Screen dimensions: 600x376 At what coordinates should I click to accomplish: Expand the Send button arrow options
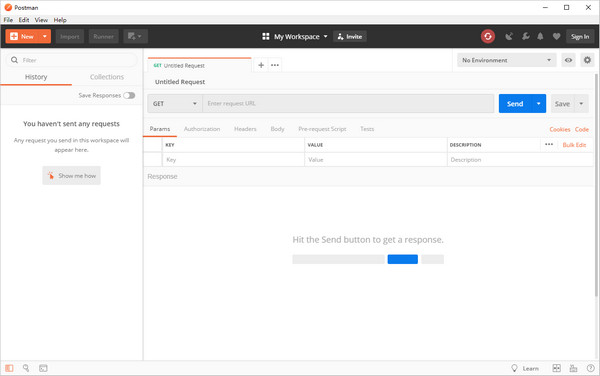(x=538, y=104)
